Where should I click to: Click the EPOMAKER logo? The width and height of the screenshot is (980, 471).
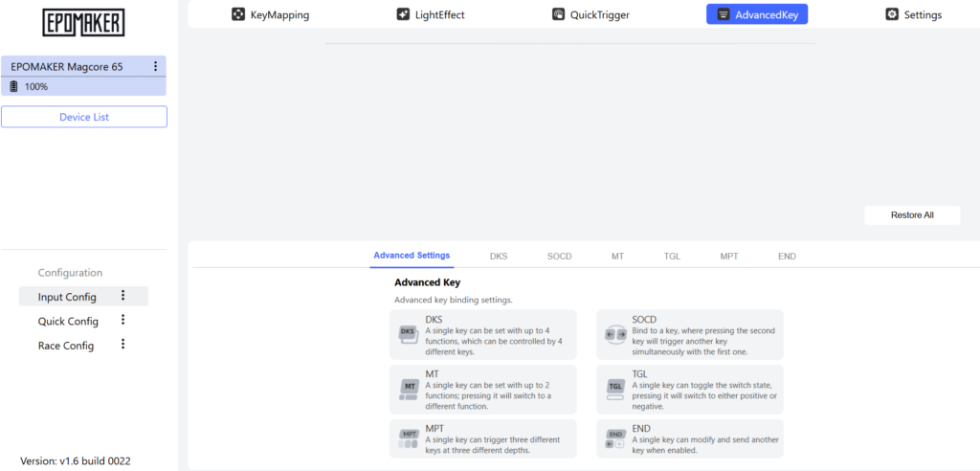pos(83,23)
